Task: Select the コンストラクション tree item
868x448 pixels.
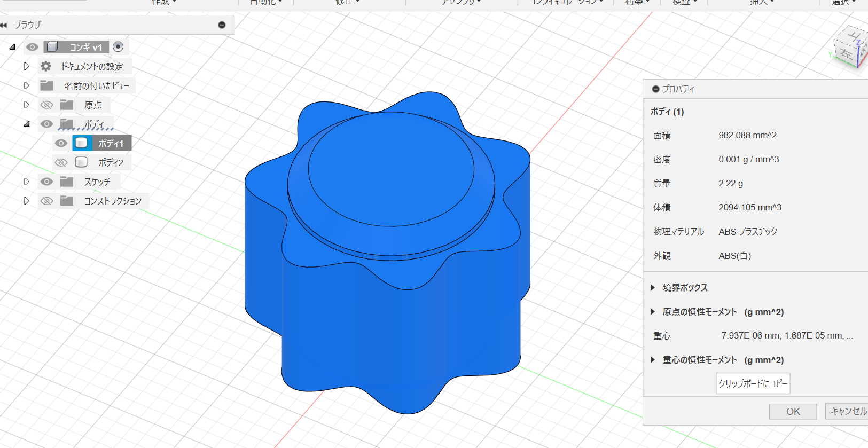Action: (113, 201)
